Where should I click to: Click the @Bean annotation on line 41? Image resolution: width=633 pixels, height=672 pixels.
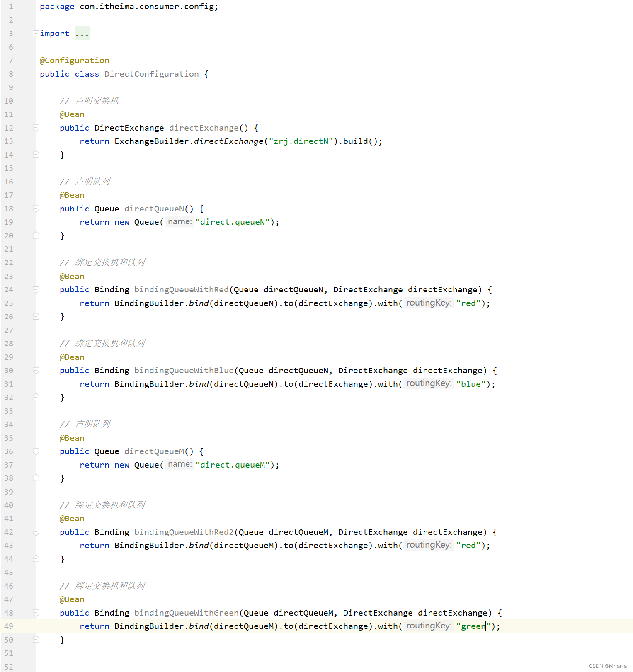pyautogui.click(x=72, y=519)
